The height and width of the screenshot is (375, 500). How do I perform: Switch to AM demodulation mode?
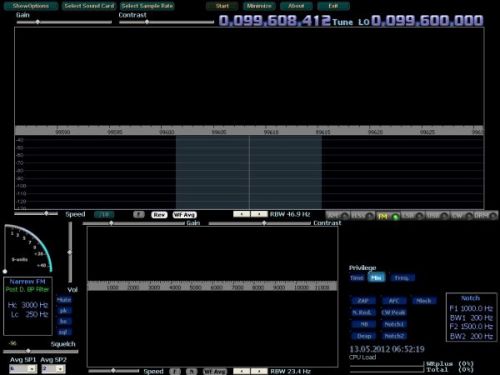(338, 216)
